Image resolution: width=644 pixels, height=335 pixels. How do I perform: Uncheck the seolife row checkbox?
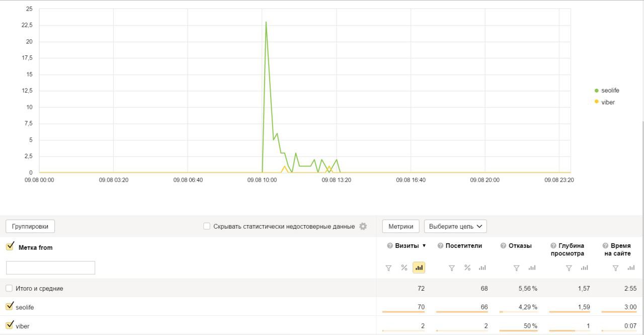coord(10,306)
